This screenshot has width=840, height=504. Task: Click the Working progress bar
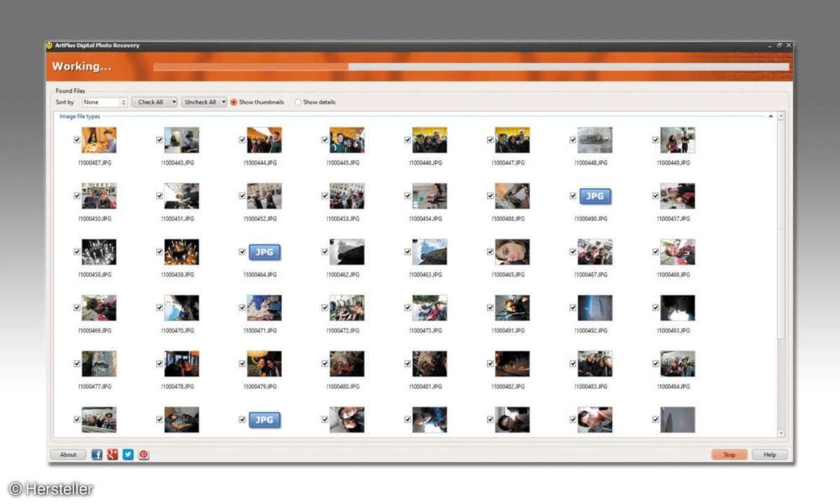point(471,67)
